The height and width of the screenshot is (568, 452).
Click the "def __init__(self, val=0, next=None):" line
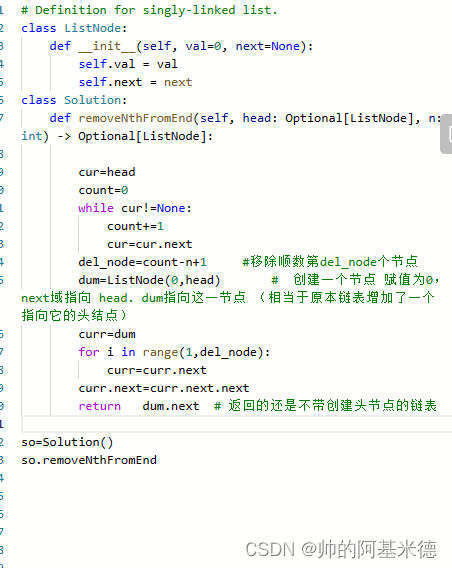pos(181,46)
